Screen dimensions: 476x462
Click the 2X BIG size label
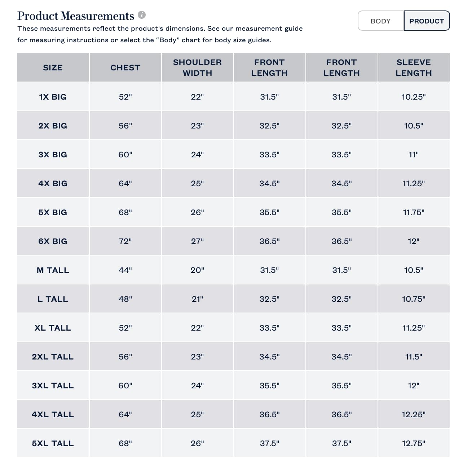coord(53,126)
